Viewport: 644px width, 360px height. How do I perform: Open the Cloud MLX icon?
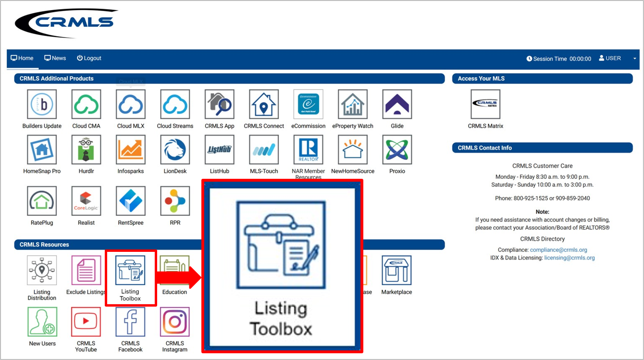(x=131, y=104)
